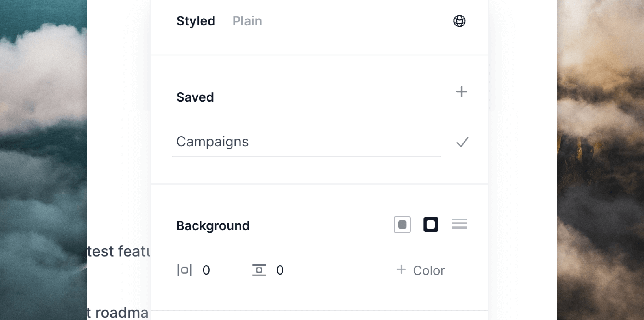Select the horizontal lines background option
Viewport: 644px width, 320px height.
click(459, 224)
